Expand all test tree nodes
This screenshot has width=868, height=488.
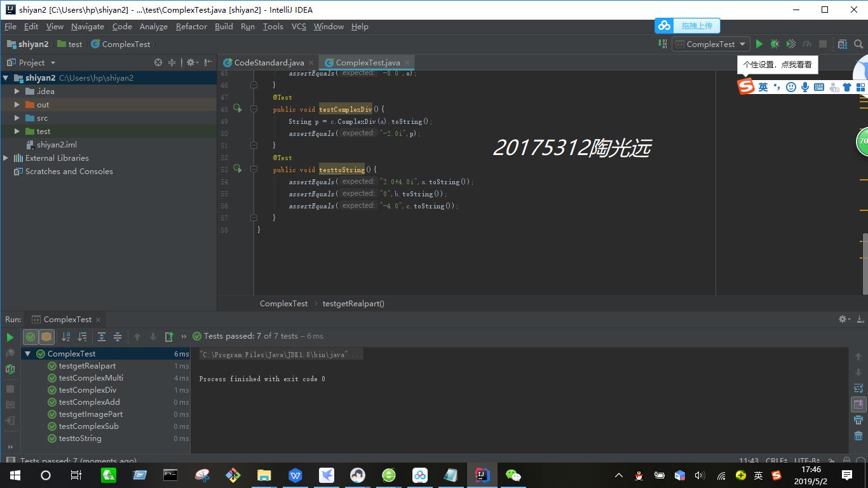(x=102, y=337)
